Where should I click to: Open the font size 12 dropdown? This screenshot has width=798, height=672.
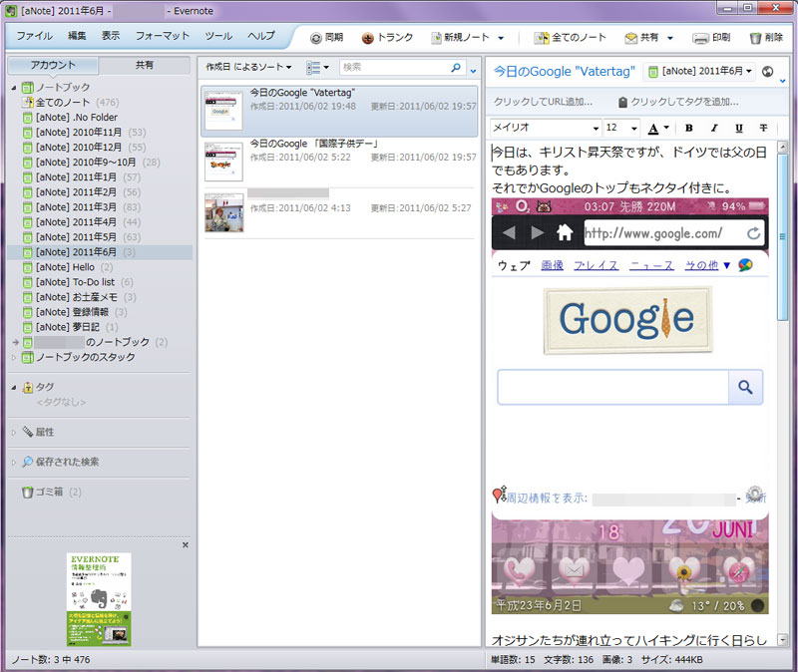[x=634, y=129]
